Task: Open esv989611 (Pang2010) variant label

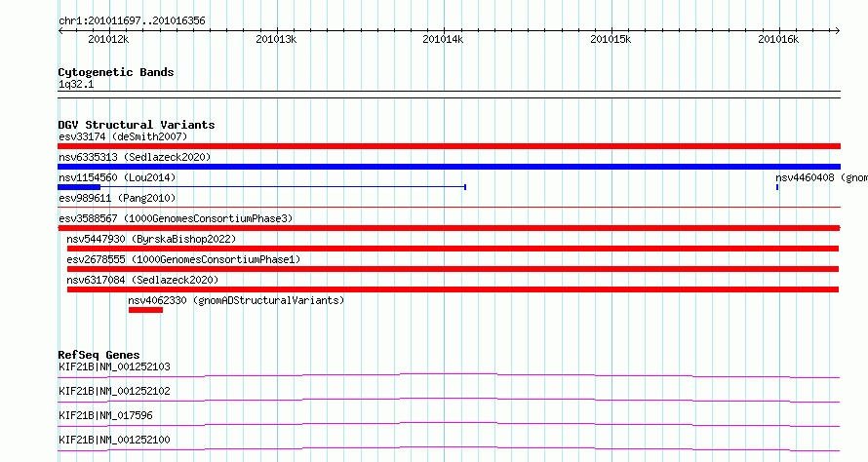Action: coord(117,198)
